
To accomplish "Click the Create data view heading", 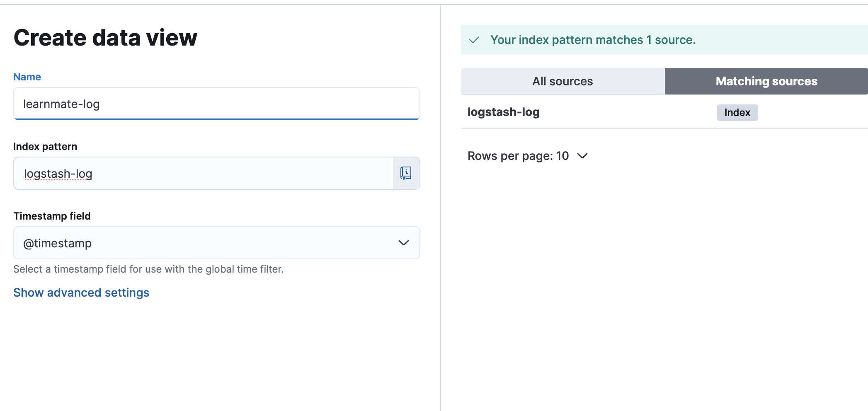I will (105, 38).
